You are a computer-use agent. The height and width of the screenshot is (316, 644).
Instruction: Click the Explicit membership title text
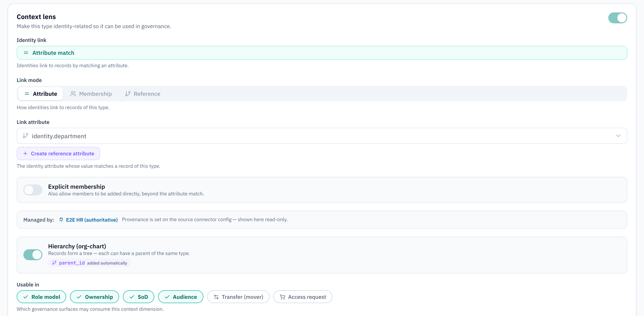point(76,187)
